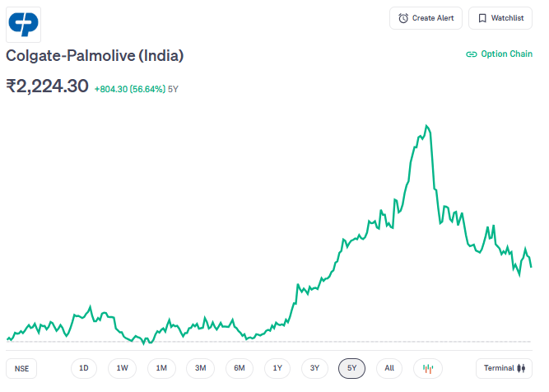This screenshot has width=549, height=392.
Task: View the All time chart
Action: pyautogui.click(x=389, y=368)
